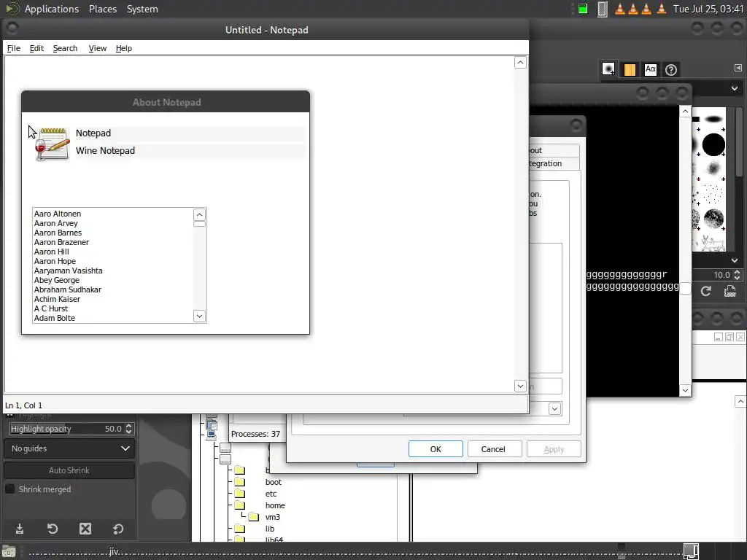This screenshot has width=747, height=560.
Task: Click credits list scroll-up arrow in About dialog
Action: [x=200, y=214]
